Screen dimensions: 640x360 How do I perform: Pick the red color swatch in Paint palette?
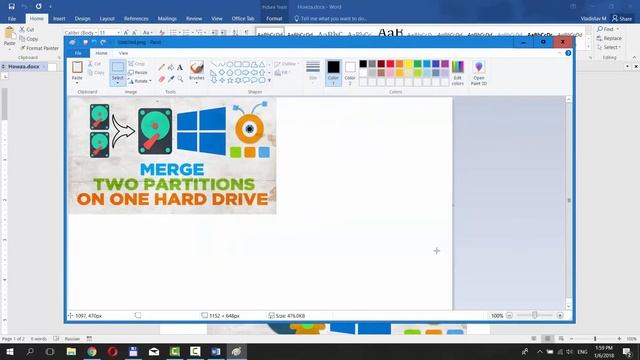(x=391, y=64)
